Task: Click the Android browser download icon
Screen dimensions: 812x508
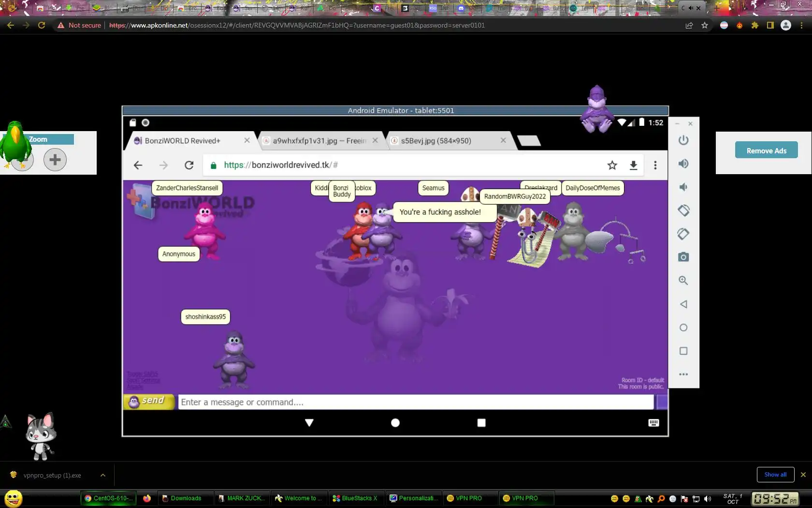Action: pyautogui.click(x=633, y=165)
